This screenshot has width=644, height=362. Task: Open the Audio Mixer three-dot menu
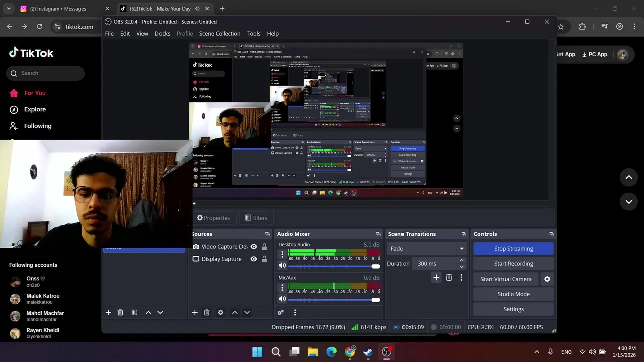pos(295,312)
